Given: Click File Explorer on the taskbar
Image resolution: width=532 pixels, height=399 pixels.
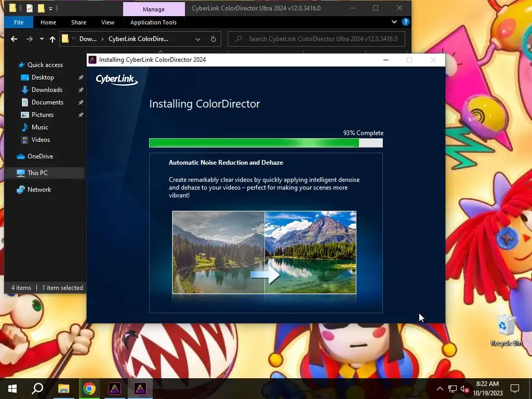Looking at the screenshot, I should [x=63, y=389].
